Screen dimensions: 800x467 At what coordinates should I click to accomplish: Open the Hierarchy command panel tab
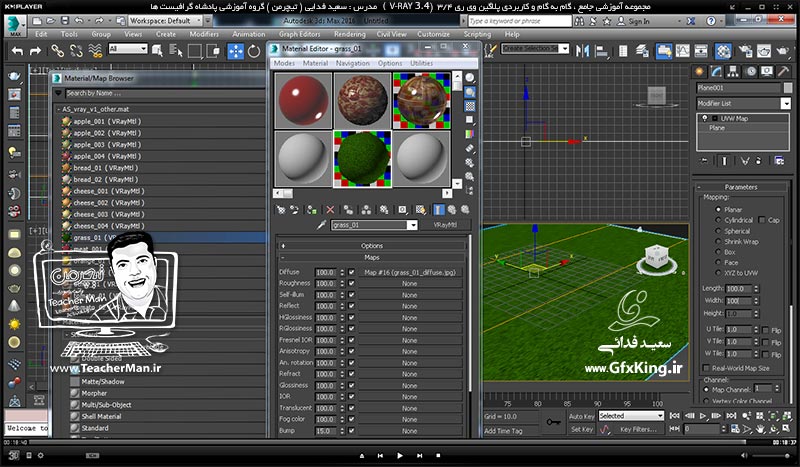tap(733, 71)
